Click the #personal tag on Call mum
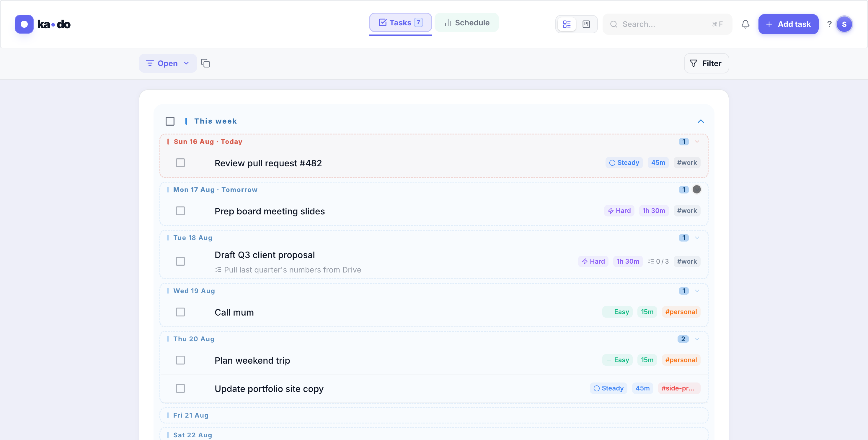The image size is (868, 440). pyautogui.click(x=681, y=312)
